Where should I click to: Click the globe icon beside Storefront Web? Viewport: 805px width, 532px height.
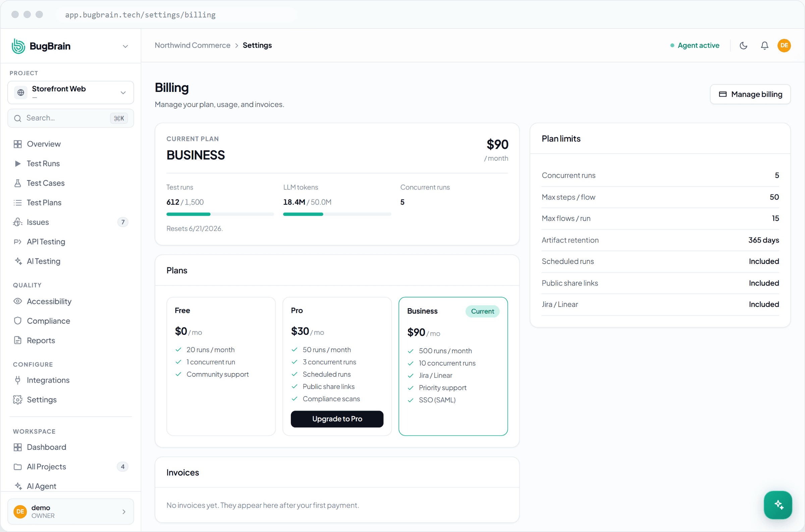(x=21, y=92)
